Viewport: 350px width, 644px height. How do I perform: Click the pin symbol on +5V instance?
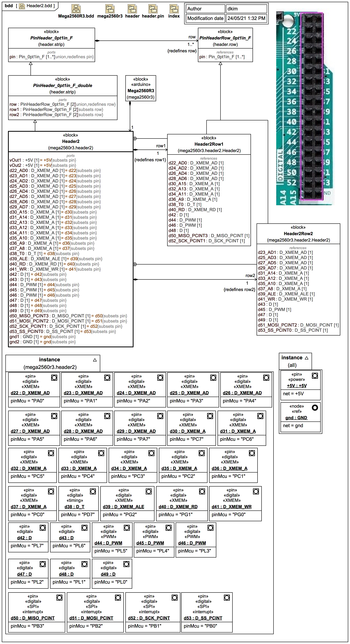click(315, 376)
